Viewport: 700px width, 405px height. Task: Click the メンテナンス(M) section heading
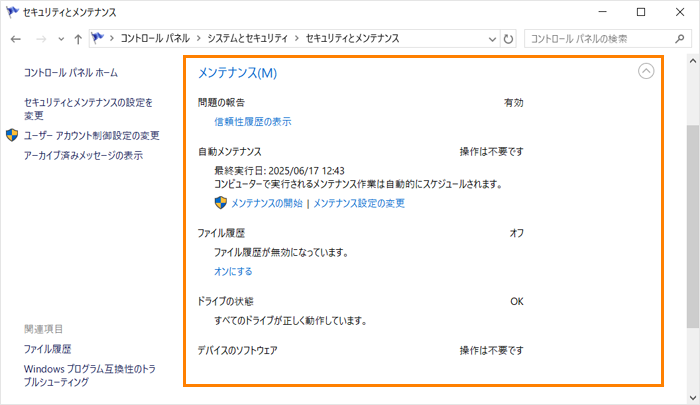point(237,73)
